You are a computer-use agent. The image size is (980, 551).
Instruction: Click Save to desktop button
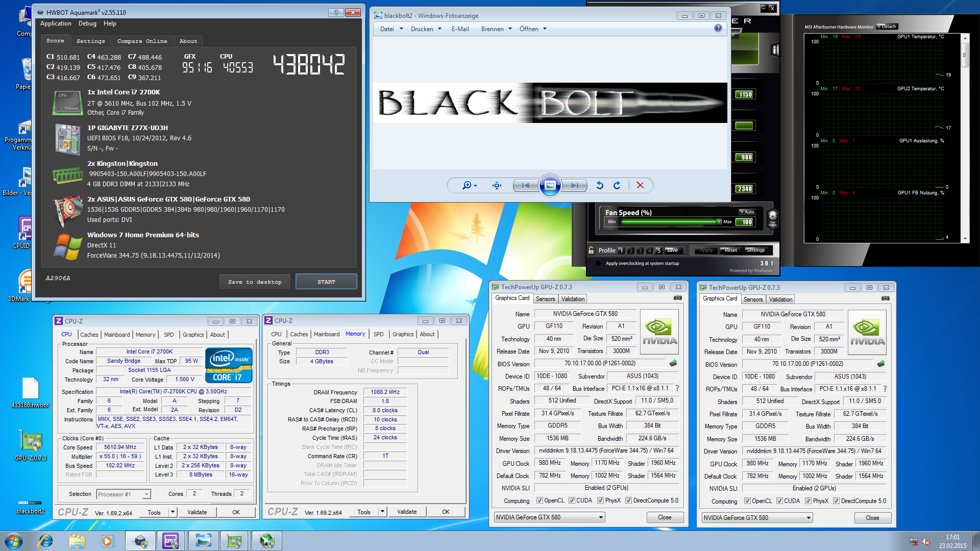click(x=255, y=282)
